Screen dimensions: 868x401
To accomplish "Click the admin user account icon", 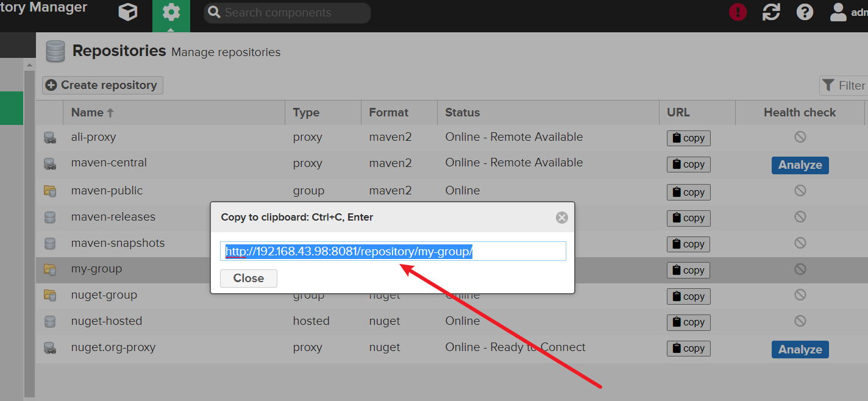I will pyautogui.click(x=839, y=12).
